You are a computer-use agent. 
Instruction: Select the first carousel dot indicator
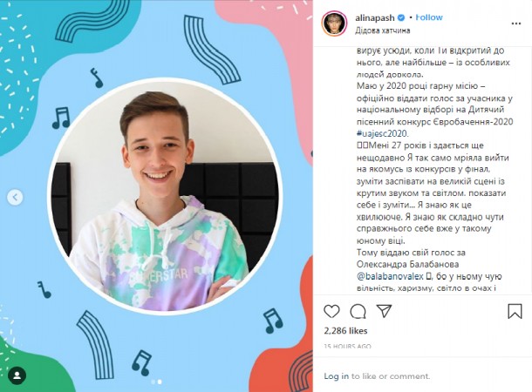[153, 382]
